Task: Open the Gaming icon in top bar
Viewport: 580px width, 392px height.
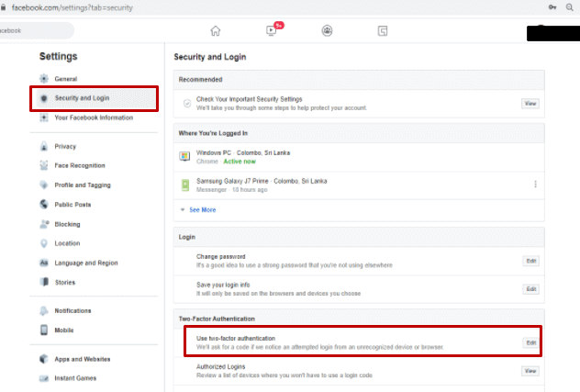Action: (383, 30)
